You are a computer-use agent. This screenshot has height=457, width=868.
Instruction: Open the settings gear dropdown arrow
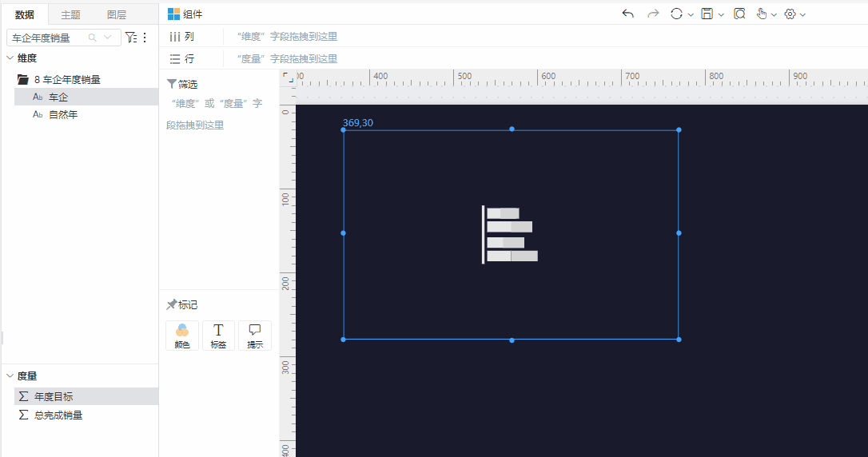(x=802, y=15)
